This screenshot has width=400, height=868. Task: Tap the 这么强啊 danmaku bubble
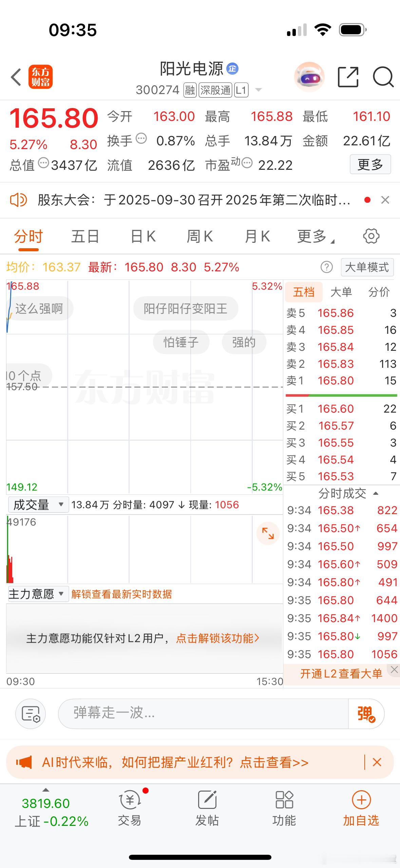[x=39, y=309]
